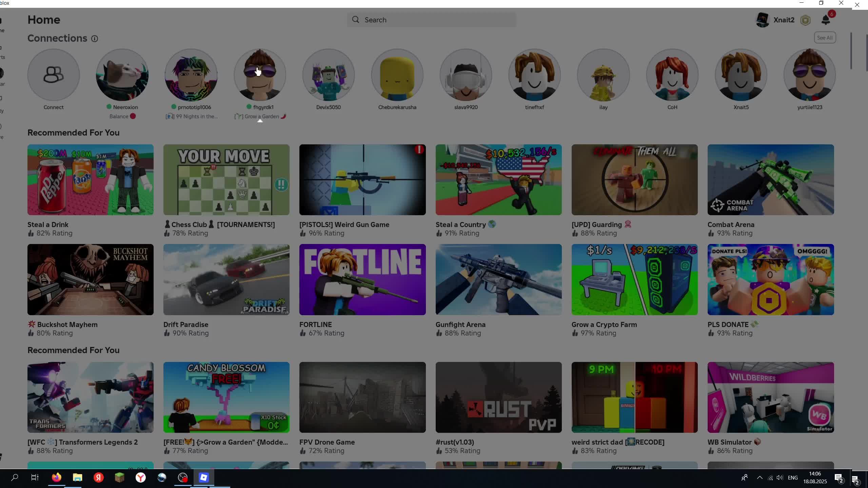Click the Connections info icon

[x=95, y=39]
